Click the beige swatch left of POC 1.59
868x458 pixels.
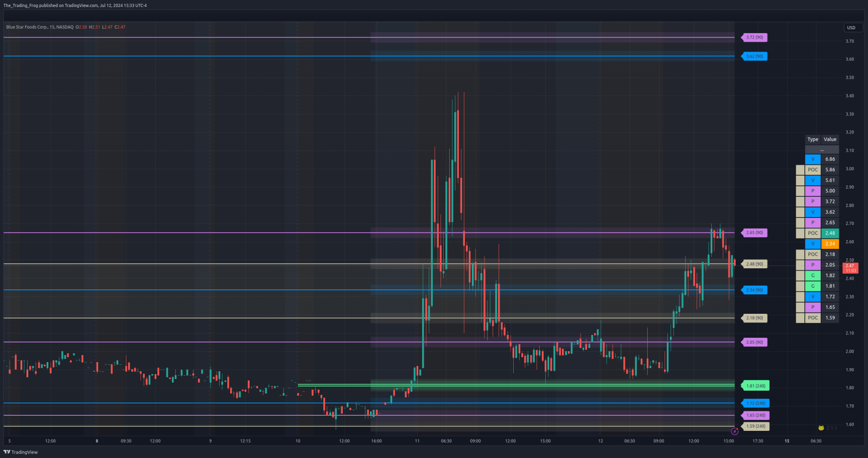pos(800,318)
